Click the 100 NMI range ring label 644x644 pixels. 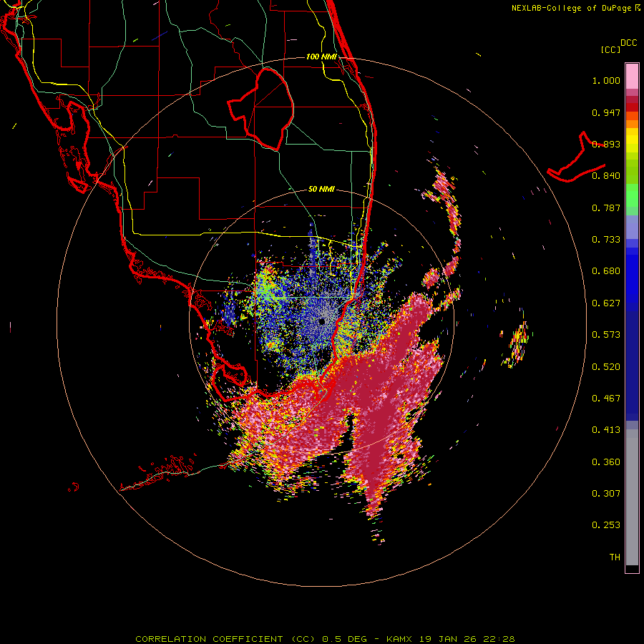321,57
